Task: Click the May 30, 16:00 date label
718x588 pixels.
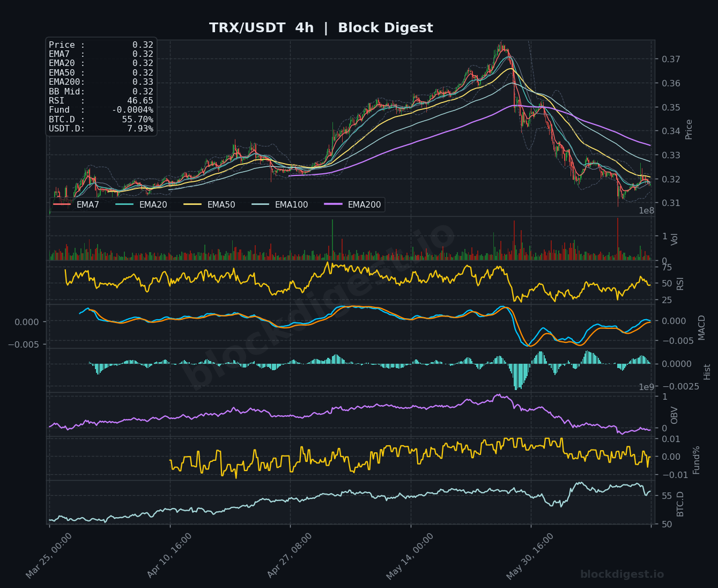Action: coord(530,556)
